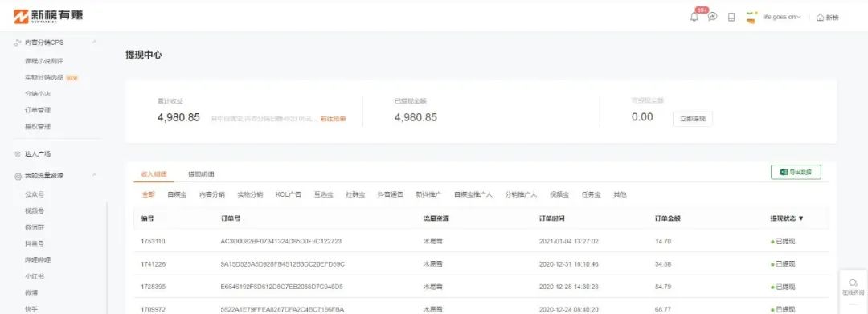The width and height of the screenshot is (868, 314).
Task: Select the 新抖推广 filter
Action: coord(428,194)
